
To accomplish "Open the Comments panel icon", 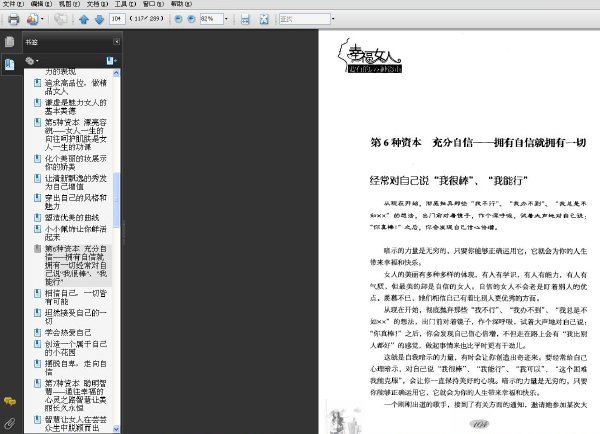I will 10,401.
